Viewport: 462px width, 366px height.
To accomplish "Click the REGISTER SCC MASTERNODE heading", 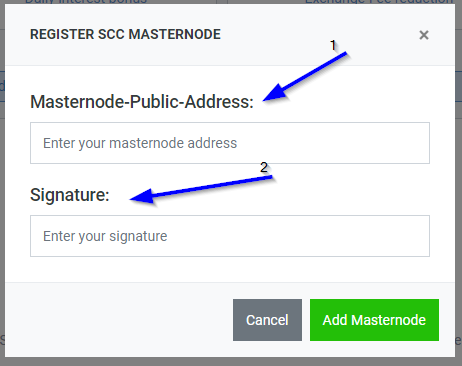I will (125, 34).
